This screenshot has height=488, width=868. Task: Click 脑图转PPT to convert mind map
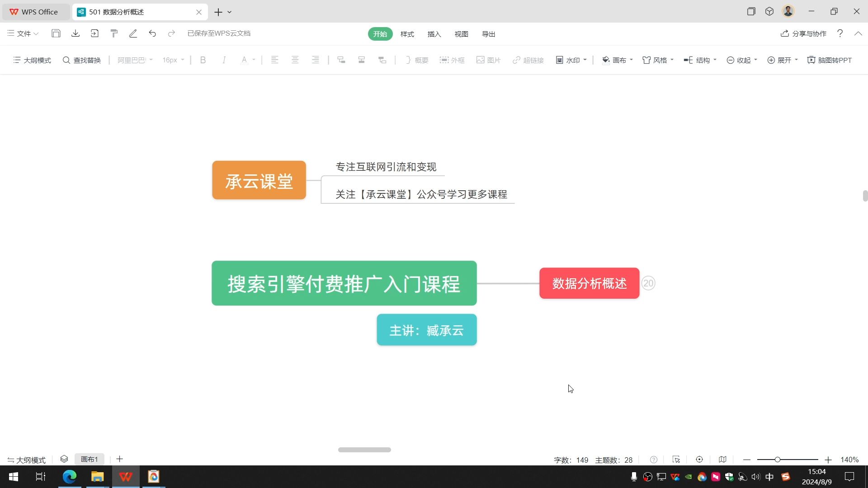[x=830, y=60]
